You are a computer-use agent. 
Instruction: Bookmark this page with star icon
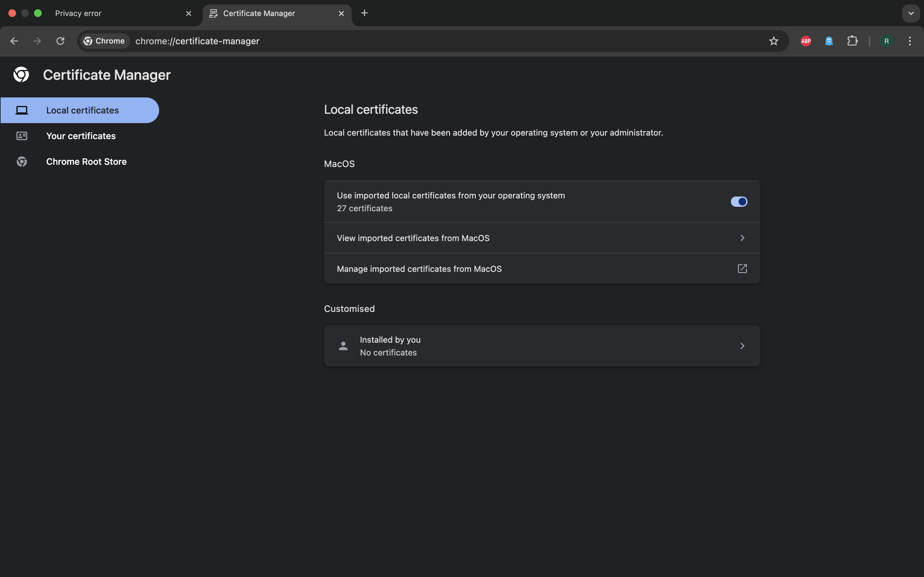[774, 41]
